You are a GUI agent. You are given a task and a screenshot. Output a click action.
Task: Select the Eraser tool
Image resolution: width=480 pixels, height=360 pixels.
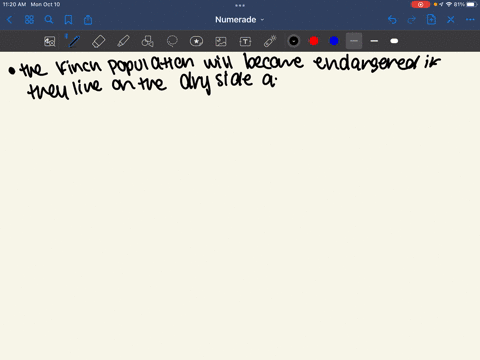click(x=98, y=41)
